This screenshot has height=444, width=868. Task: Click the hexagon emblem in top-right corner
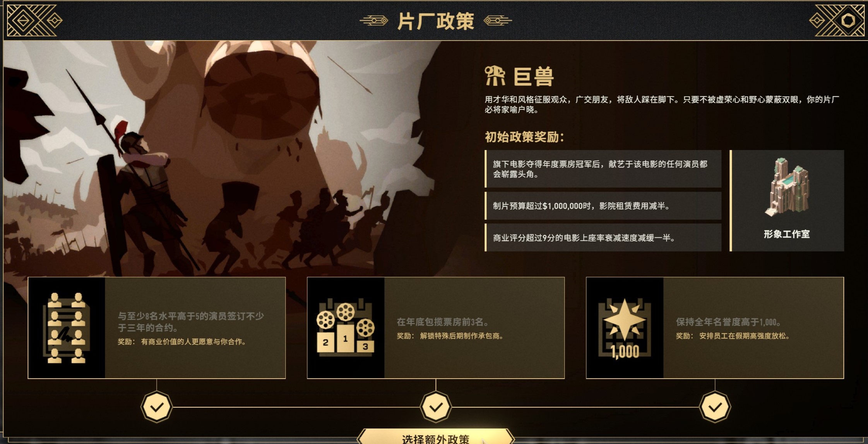pos(847,20)
